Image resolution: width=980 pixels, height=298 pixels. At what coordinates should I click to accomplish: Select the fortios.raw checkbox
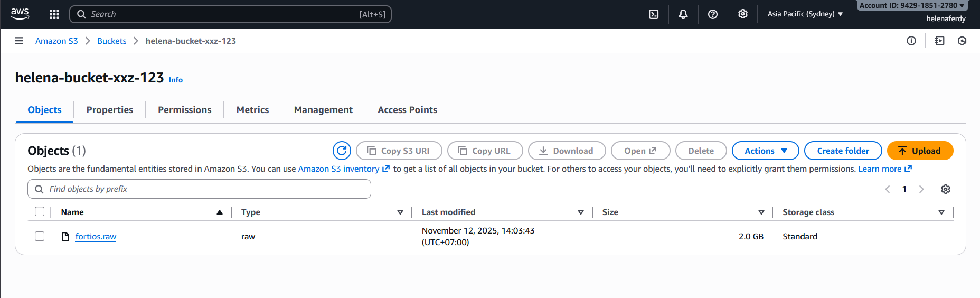click(x=40, y=236)
